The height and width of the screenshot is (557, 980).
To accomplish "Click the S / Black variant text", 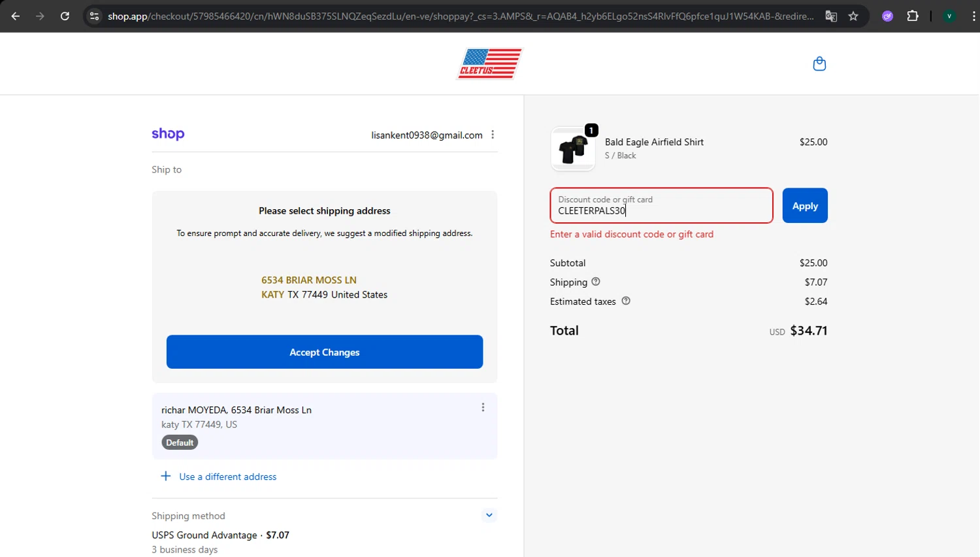I will (x=620, y=156).
